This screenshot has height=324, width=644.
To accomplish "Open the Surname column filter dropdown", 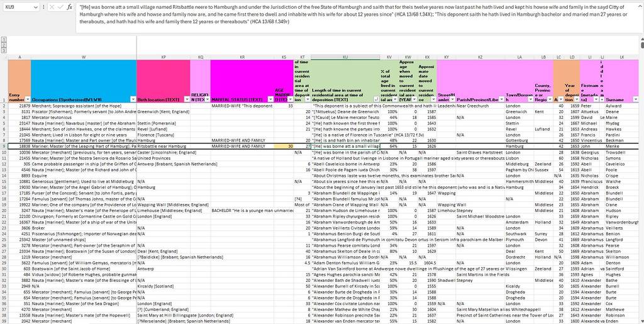I will (637, 100).
